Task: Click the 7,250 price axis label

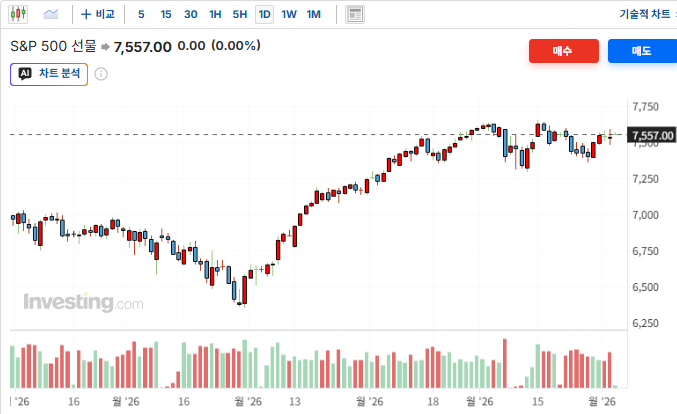Action: [645, 179]
